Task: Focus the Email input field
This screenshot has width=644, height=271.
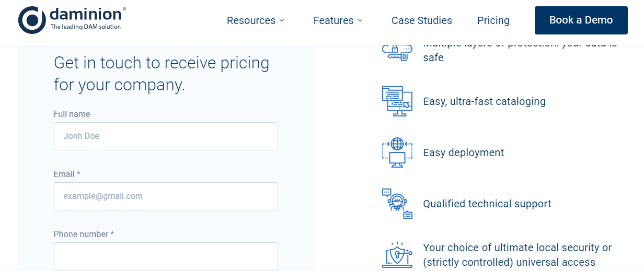Action: tap(166, 196)
